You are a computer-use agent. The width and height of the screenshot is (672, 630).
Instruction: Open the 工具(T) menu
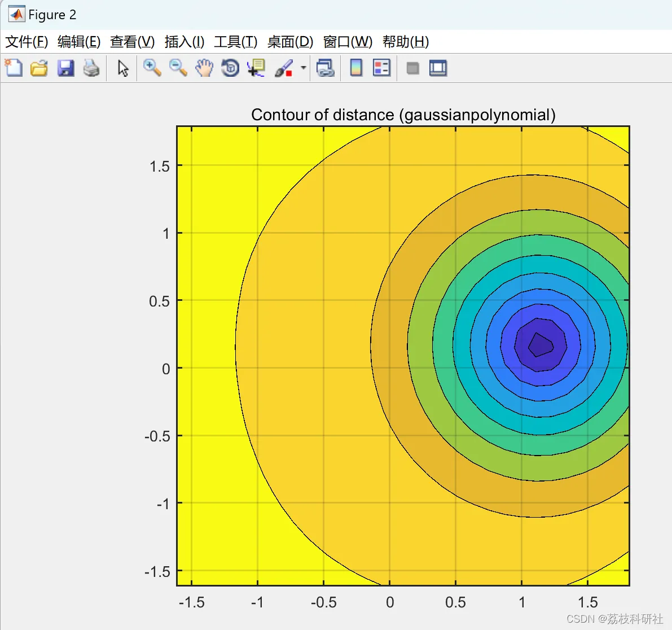coord(235,42)
